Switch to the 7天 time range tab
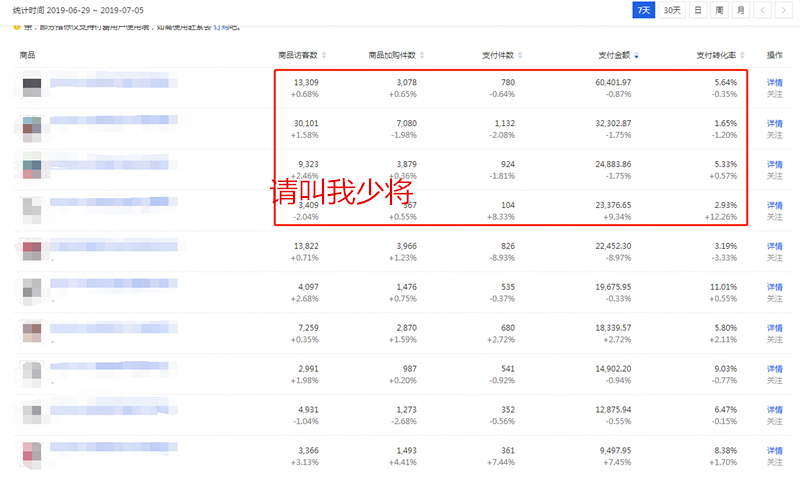This screenshot has height=483, width=800. click(645, 10)
